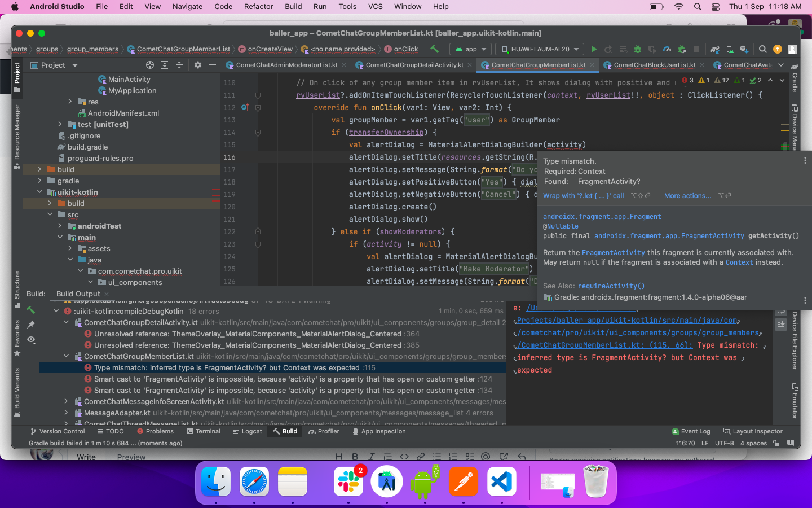Image resolution: width=812 pixels, height=508 pixels.
Task: Open the profiler gauge icon in toolbar
Action: click(667, 49)
